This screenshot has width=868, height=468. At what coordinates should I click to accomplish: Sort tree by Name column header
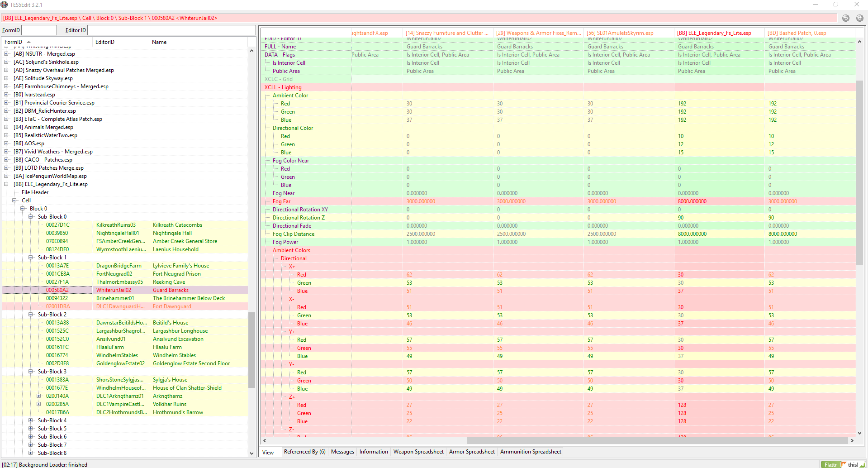pos(198,42)
